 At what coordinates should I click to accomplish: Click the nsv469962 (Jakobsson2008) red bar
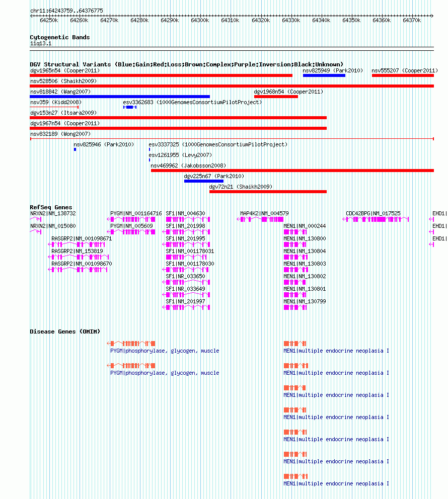click(x=292, y=171)
